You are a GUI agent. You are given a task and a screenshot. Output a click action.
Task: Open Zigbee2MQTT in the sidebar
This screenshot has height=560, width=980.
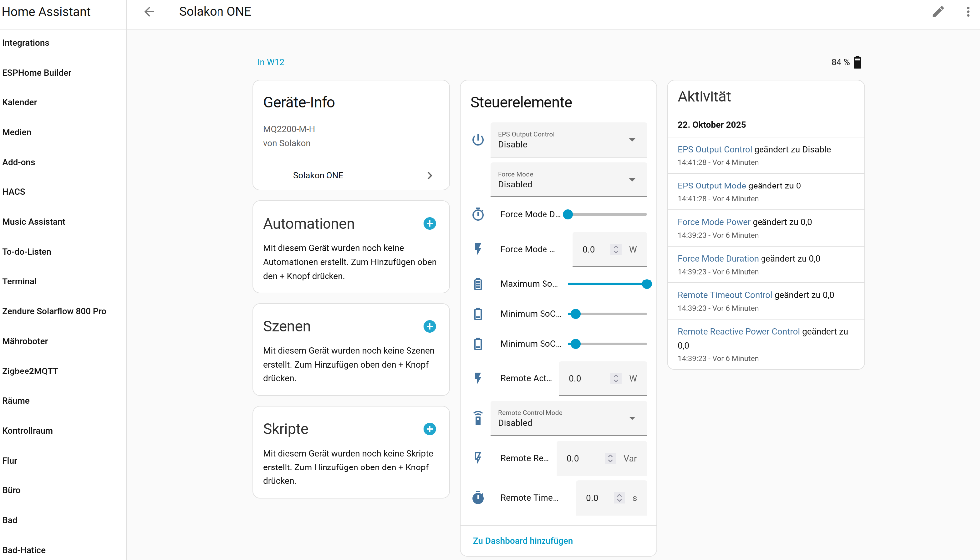coord(30,371)
